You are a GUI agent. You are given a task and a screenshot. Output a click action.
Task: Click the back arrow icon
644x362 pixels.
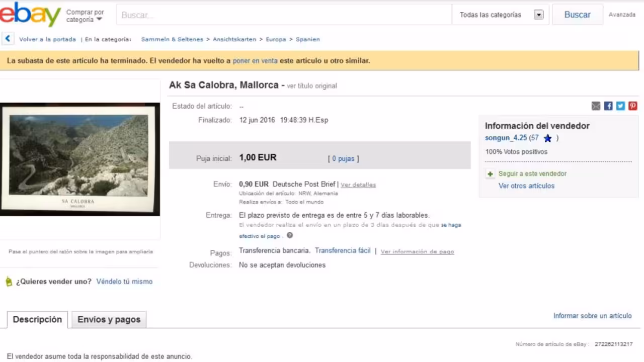(8, 39)
